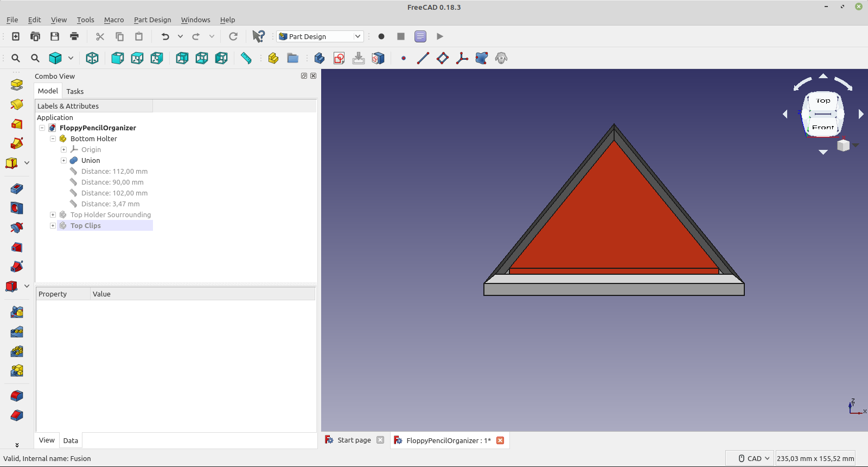Click the Create Part icon
This screenshot has height=467, width=868.
point(273,58)
